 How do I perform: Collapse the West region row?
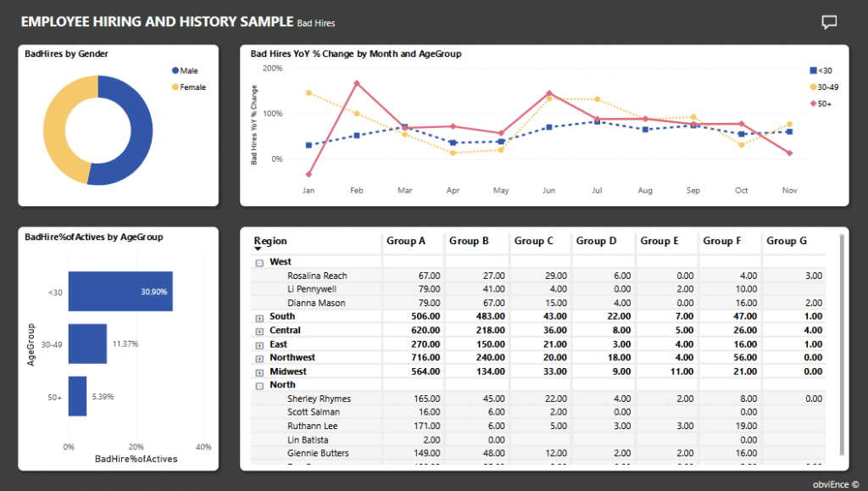[x=259, y=262]
